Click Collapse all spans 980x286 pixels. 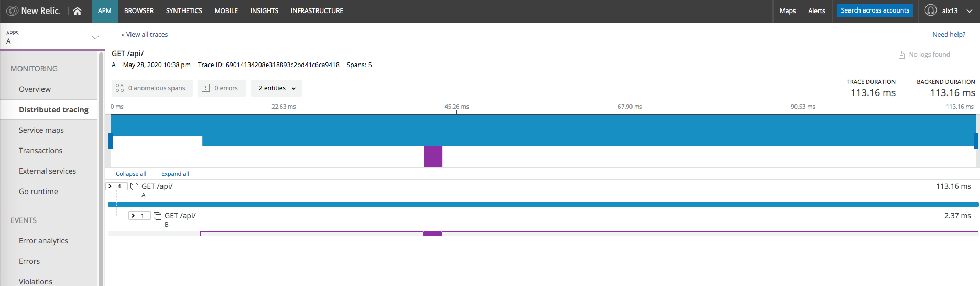131,174
